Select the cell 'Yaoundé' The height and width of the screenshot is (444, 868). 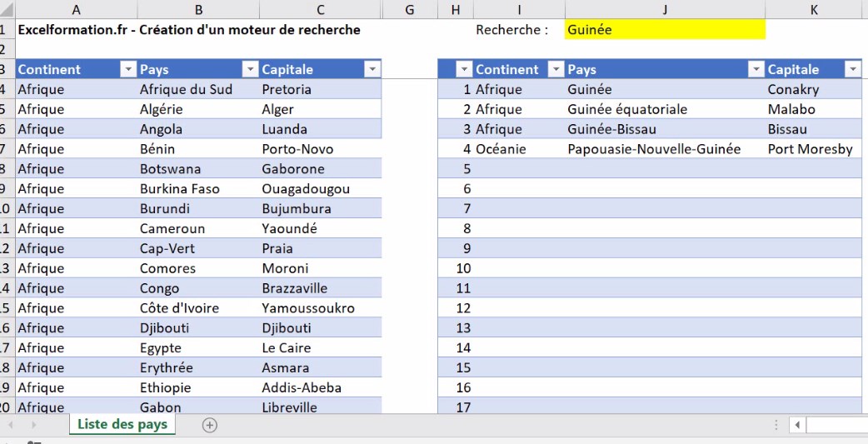[321, 228]
